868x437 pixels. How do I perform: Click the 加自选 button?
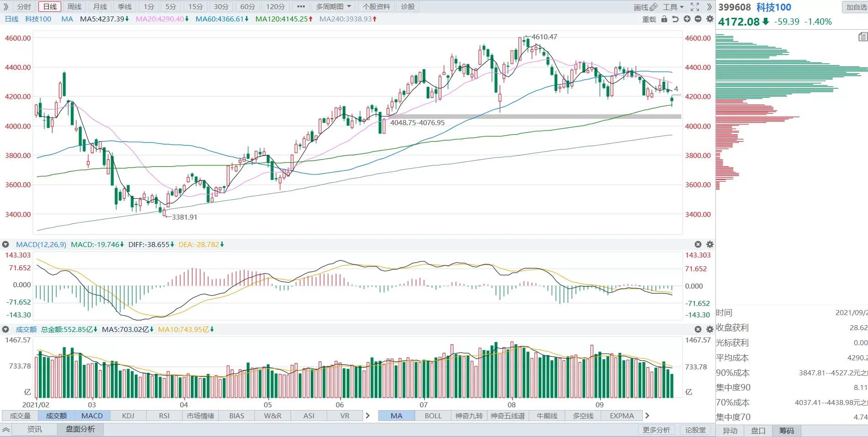pyautogui.click(x=856, y=7)
